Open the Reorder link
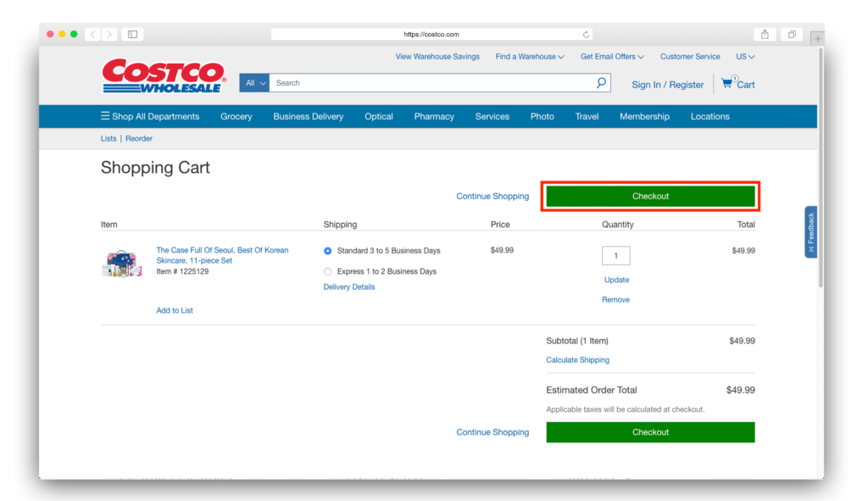The width and height of the screenshot is (868, 501). (x=139, y=138)
